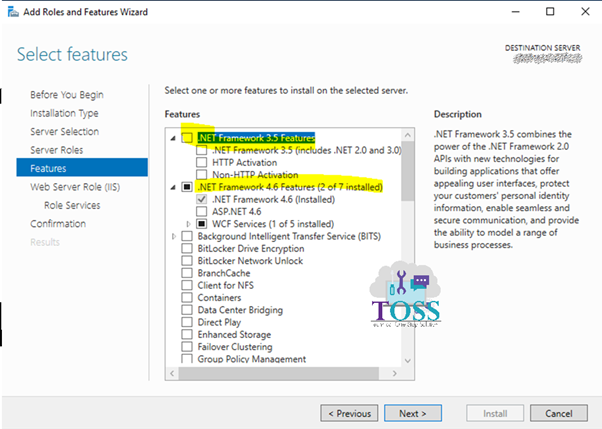Minimize the wizard window

[516, 12]
